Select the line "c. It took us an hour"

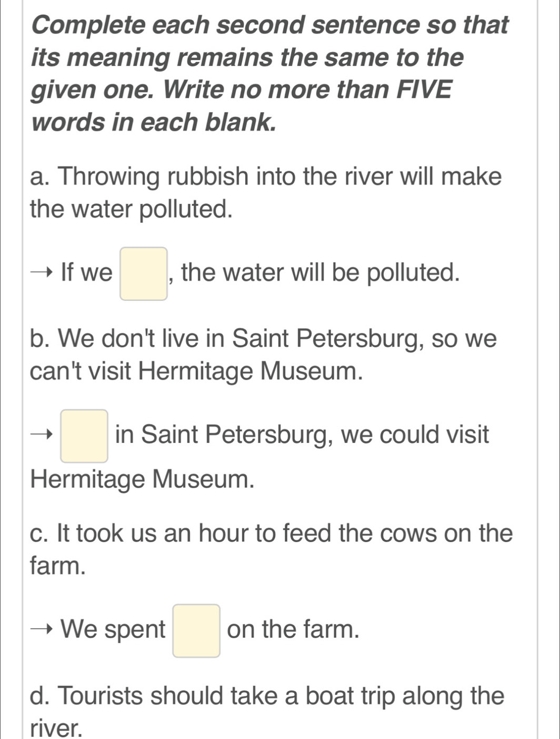(x=272, y=534)
